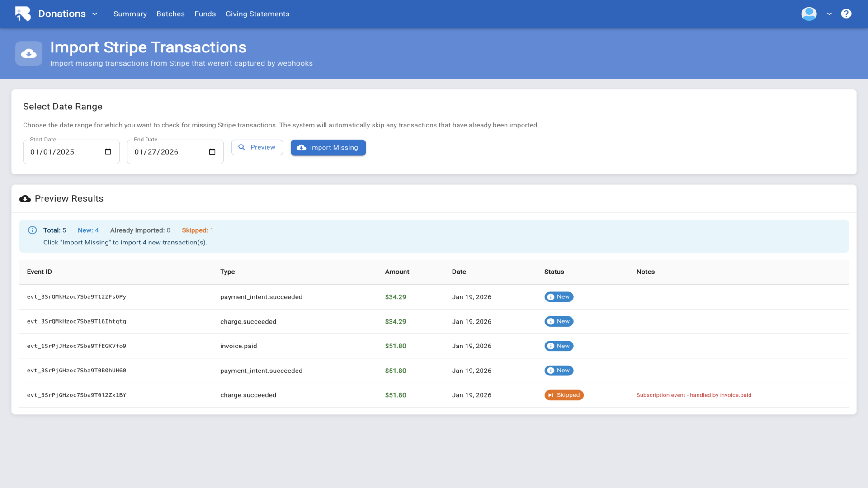Viewport: 868px width, 488px height.
Task: Click the app logo in the top bar
Action: click(x=23, y=14)
